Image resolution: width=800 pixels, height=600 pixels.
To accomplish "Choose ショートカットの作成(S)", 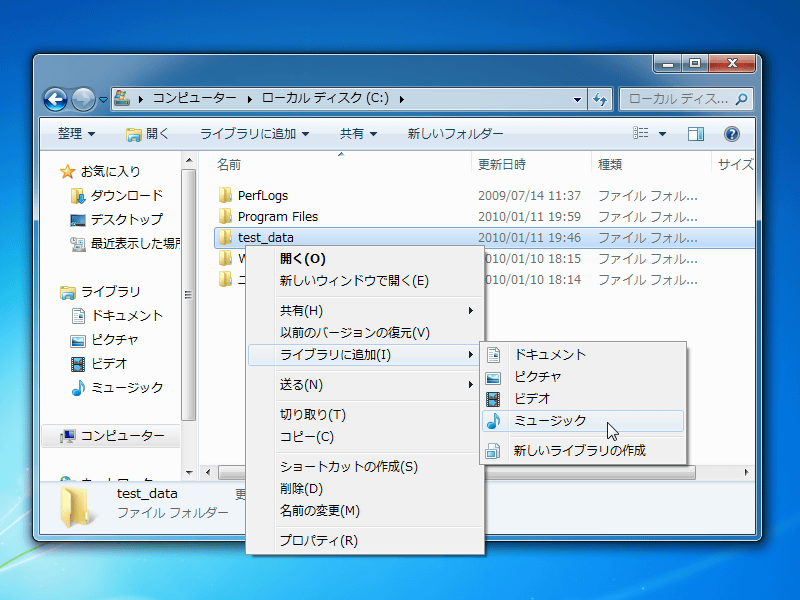I will tap(364, 466).
